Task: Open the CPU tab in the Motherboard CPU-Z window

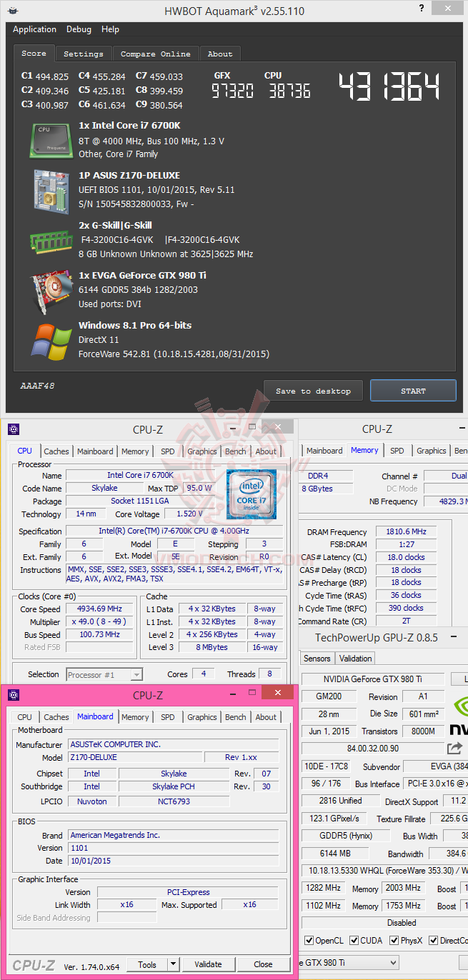Action: 24,717
